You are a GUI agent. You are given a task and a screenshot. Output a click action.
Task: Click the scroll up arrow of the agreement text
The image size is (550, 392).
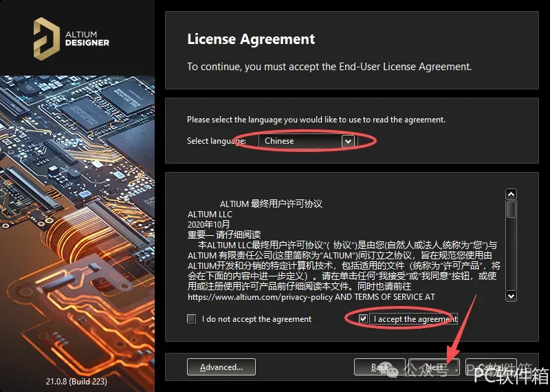pos(511,194)
